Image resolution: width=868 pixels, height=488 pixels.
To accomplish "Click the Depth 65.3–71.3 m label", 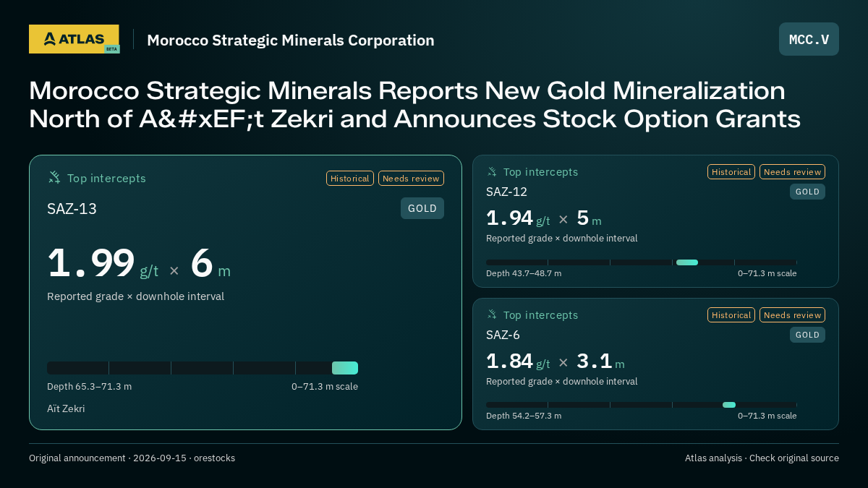I will click(89, 387).
